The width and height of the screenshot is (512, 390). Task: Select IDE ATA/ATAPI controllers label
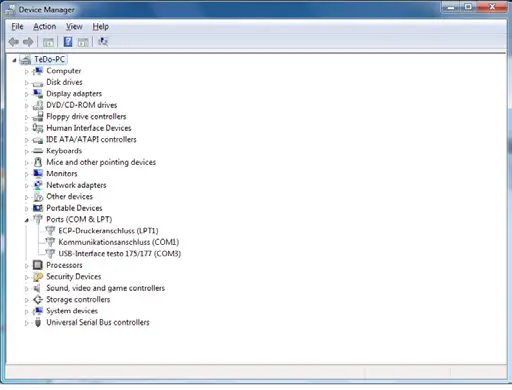(x=91, y=139)
